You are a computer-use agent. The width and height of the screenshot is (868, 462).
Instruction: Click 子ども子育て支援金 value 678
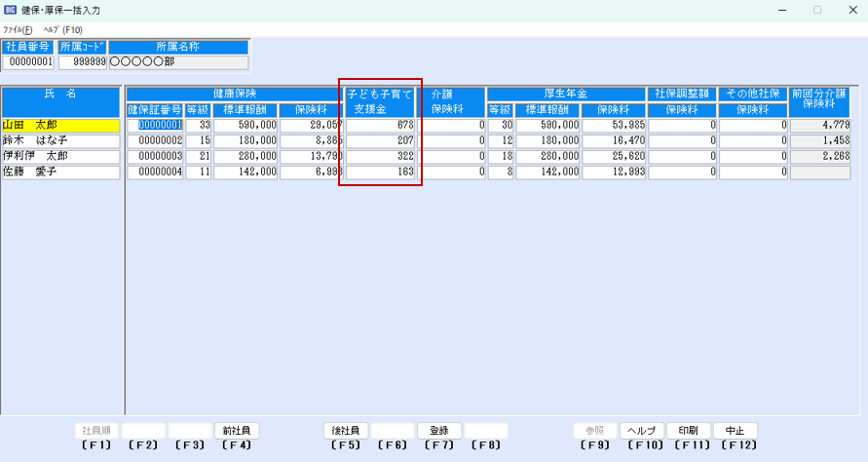point(382,126)
